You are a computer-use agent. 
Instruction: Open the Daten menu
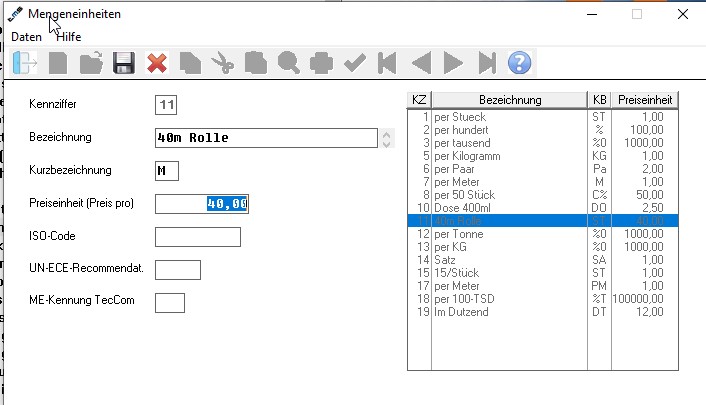[x=27, y=37]
